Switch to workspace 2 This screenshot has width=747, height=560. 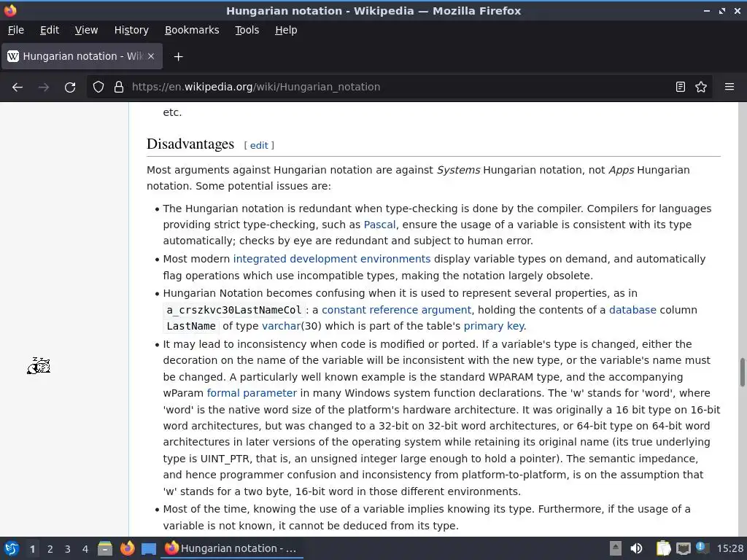(x=50, y=549)
